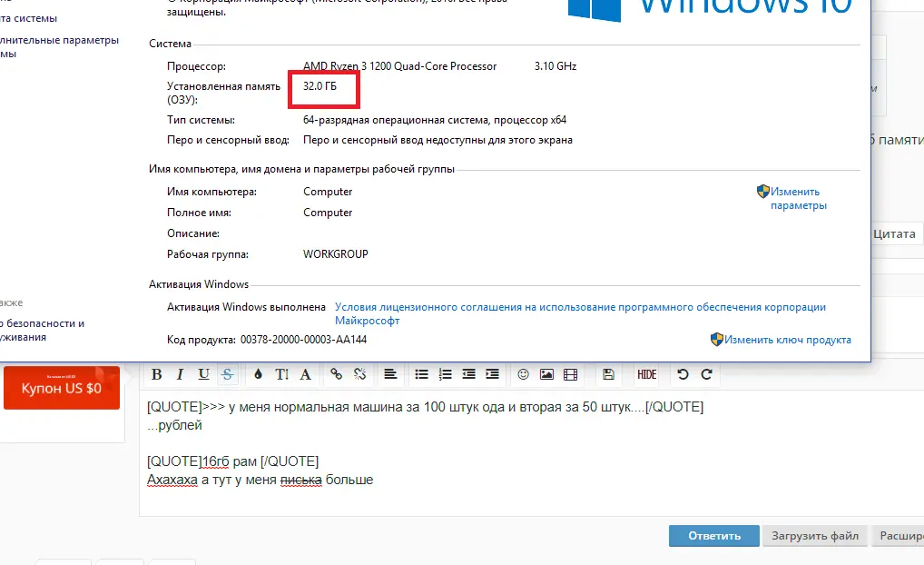
Task: Click the 3.10 GHz value
Action: 555,66
